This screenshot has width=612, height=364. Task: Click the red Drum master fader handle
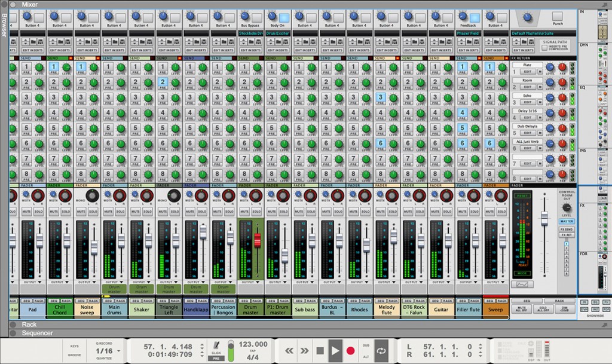(x=258, y=240)
